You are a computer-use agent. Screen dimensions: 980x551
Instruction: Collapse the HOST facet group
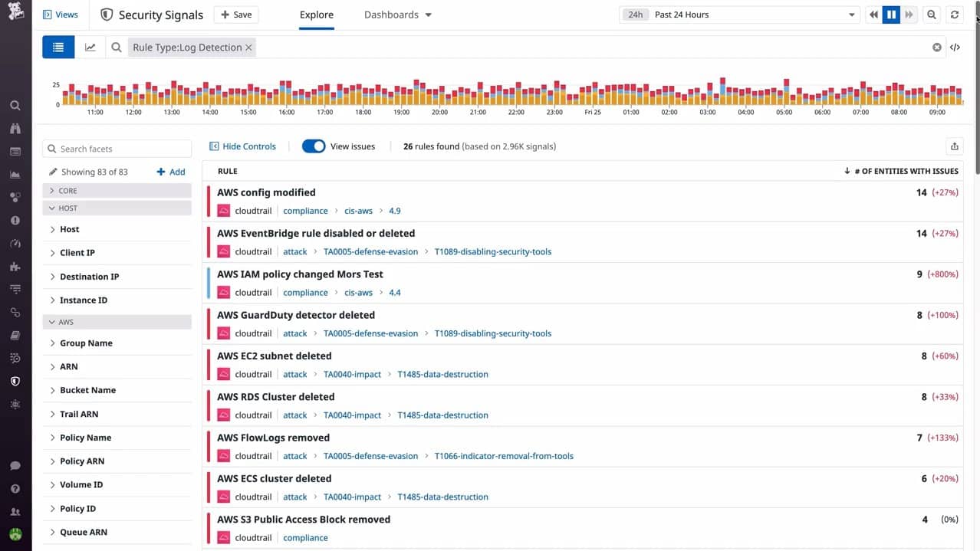117,208
